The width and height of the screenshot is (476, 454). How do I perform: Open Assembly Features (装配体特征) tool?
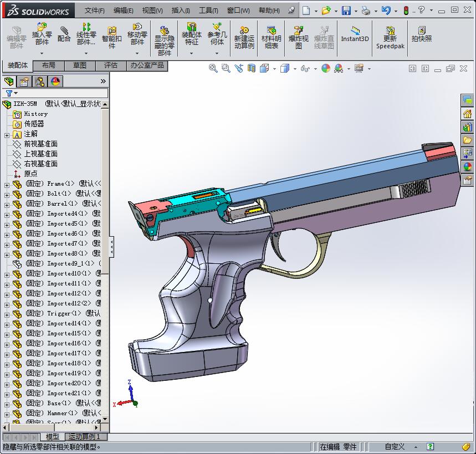point(192,34)
